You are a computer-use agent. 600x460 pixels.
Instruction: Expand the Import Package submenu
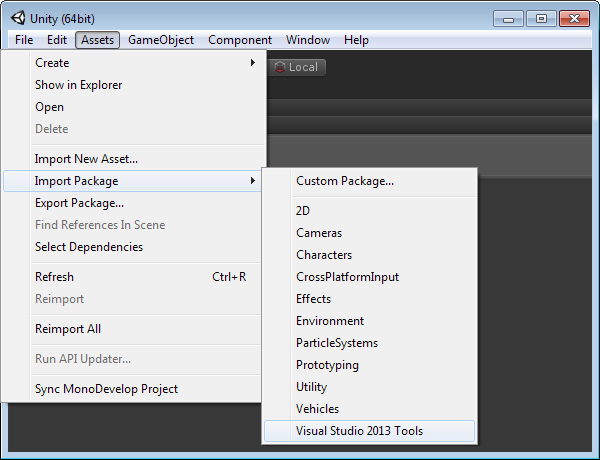(132, 181)
